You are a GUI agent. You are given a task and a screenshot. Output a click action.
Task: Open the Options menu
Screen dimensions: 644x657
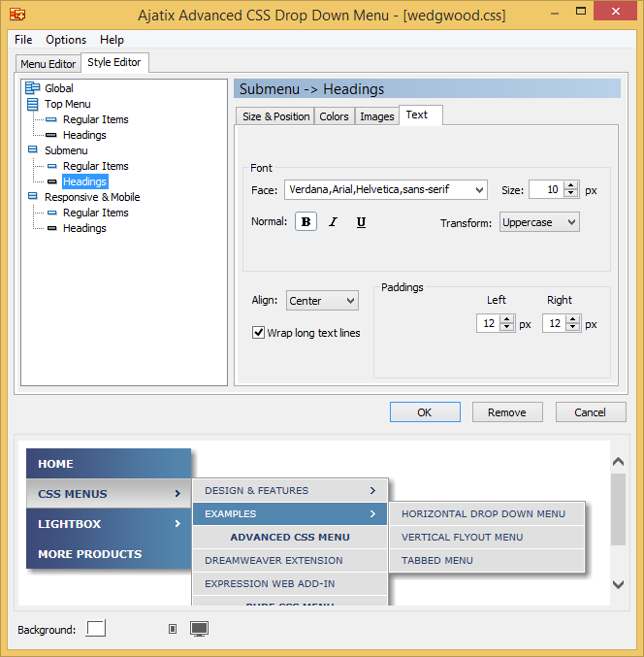pyautogui.click(x=66, y=40)
